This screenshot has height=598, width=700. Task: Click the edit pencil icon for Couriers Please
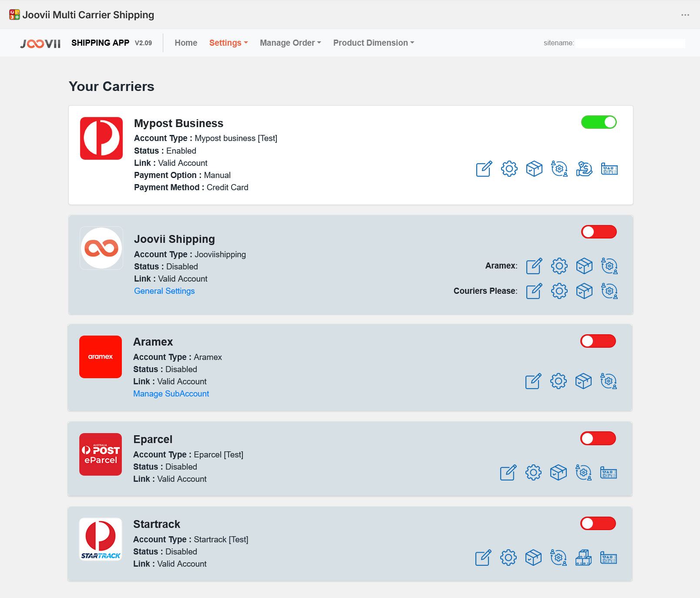click(534, 291)
